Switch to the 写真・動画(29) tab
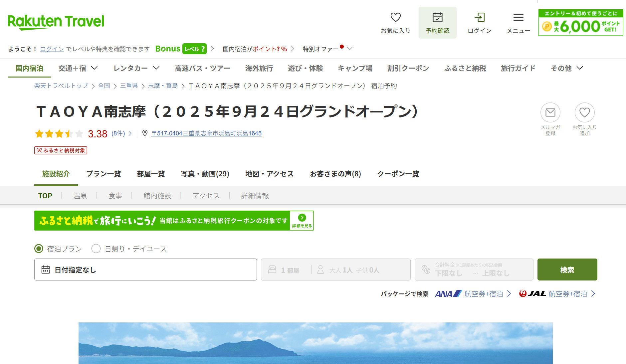 [205, 174]
